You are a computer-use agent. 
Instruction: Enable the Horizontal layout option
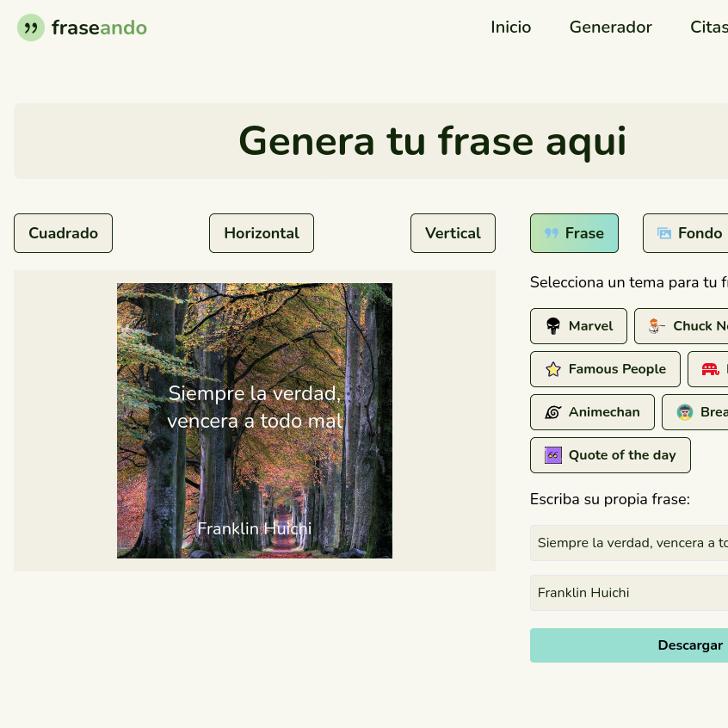click(x=261, y=233)
